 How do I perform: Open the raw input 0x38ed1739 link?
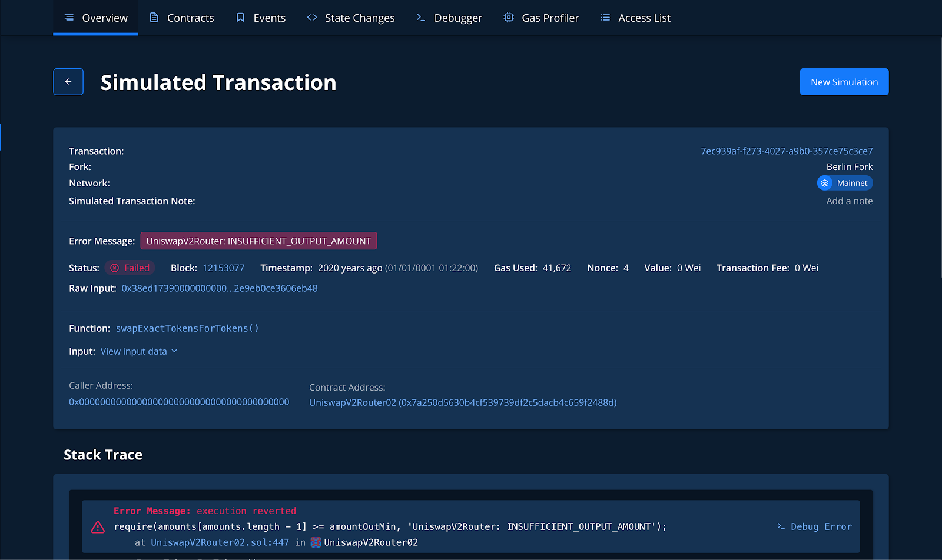(220, 288)
